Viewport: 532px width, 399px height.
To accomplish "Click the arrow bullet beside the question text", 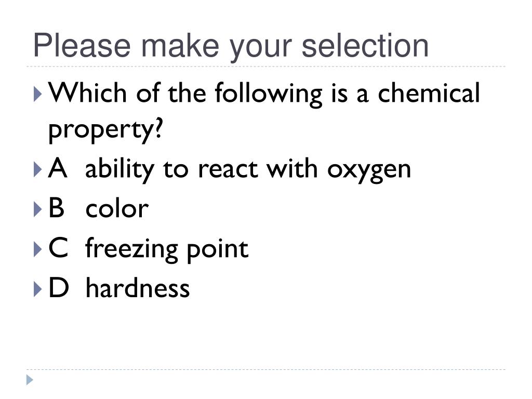I will (x=38, y=94).
